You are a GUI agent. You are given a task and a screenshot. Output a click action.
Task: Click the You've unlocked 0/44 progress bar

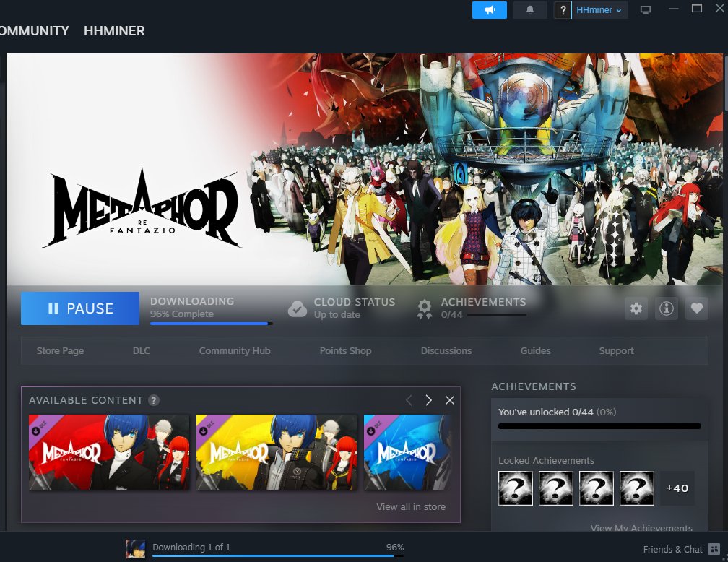(599, 426)
